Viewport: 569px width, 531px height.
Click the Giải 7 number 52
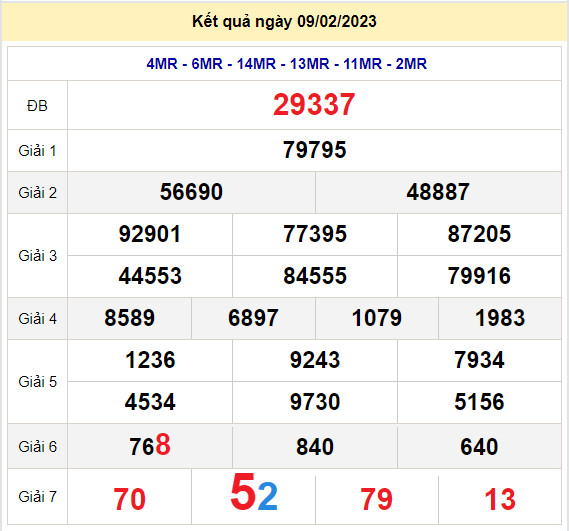point(254,492)
